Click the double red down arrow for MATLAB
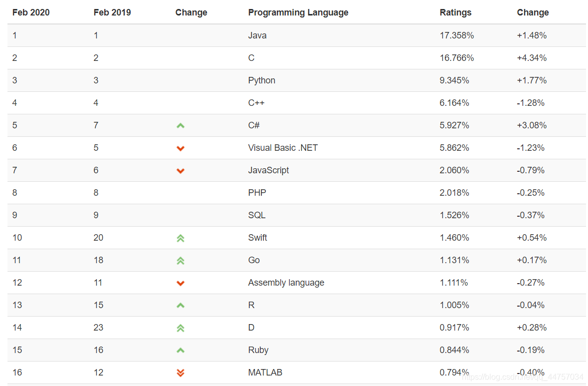The height and width of the screenshot is (386, 588). [181, 373]
